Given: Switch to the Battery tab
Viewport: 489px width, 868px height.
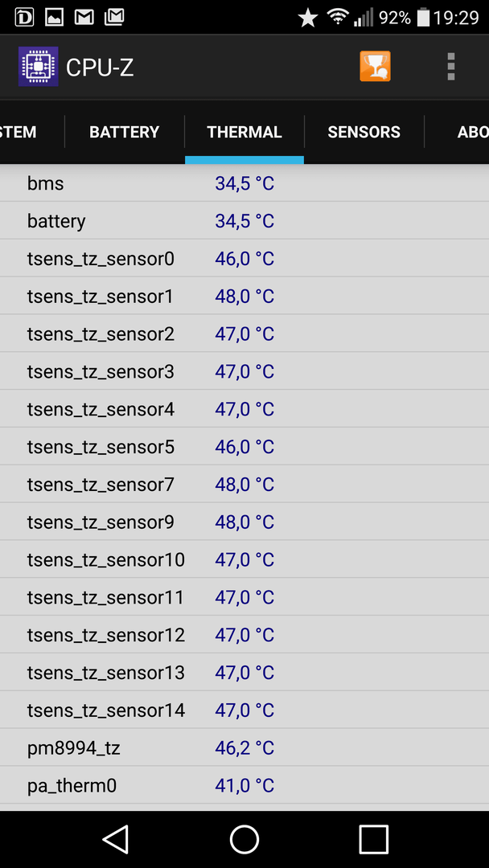Looking at the screenshot, I should (x=125, y=132).
